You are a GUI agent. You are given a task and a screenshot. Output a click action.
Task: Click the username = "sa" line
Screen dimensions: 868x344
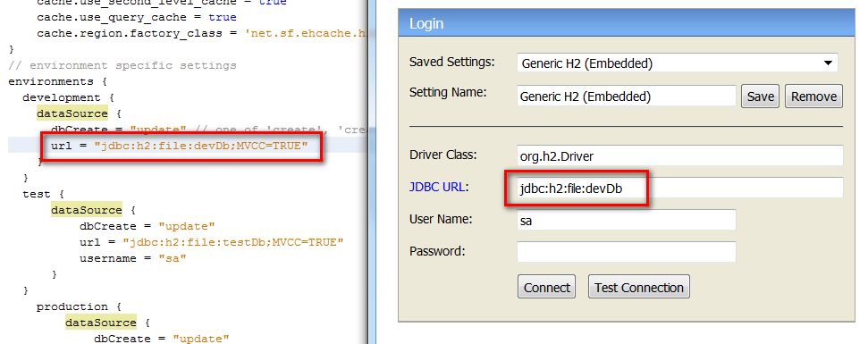[133, 258]
